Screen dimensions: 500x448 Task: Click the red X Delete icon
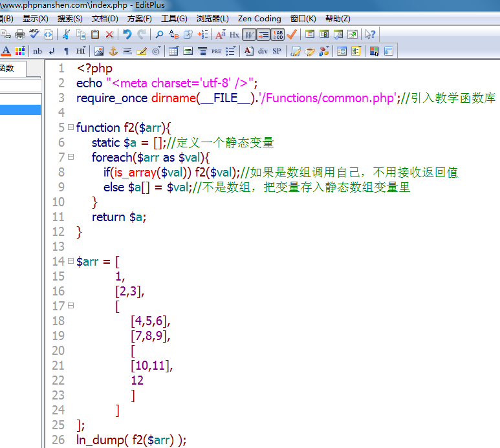click(109, 34)
